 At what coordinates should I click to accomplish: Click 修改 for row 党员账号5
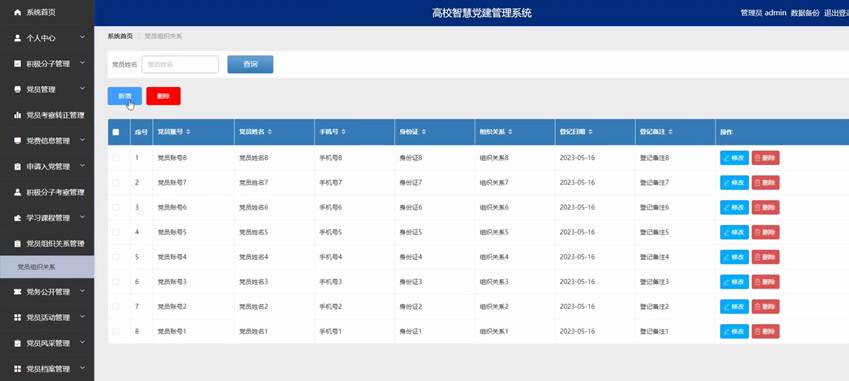pyautogui.click(x=734, y=232)
